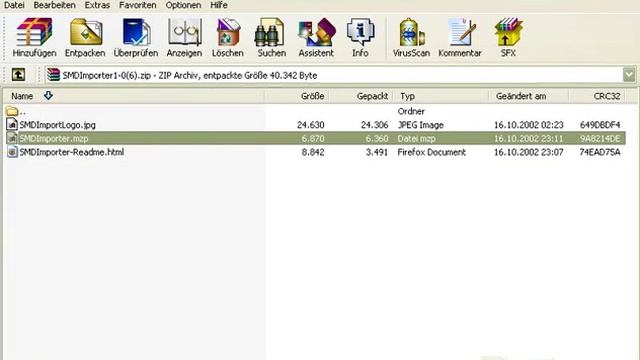Run Überprüfen archive test

pyautogui.click(x=136, y=32)
